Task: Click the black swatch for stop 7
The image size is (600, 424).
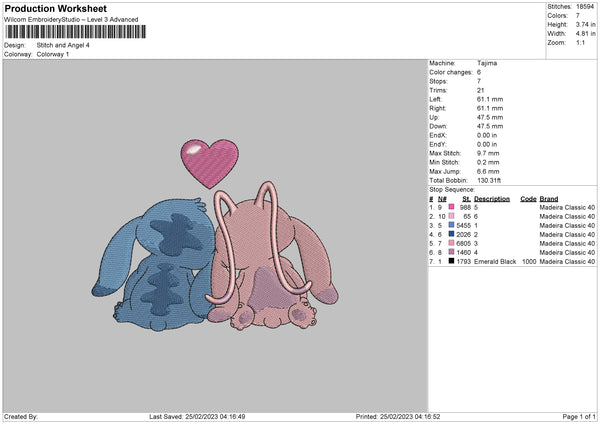Action: coord(451,261)
